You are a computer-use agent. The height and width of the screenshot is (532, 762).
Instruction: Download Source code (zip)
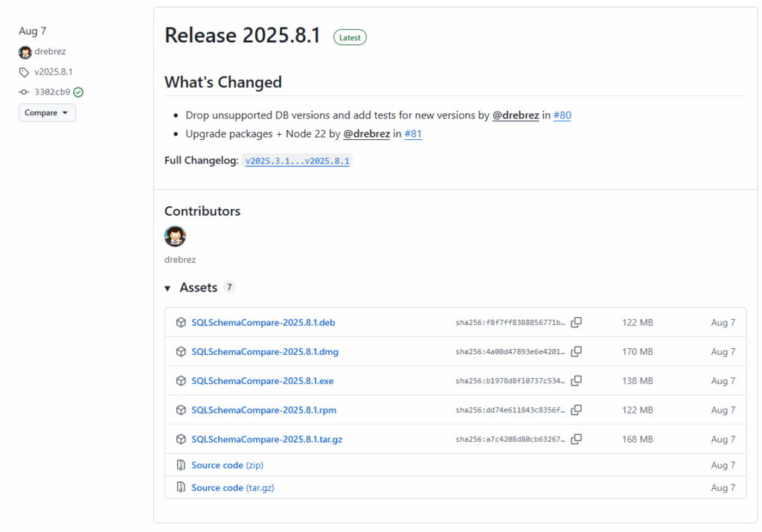pos(227,465)
